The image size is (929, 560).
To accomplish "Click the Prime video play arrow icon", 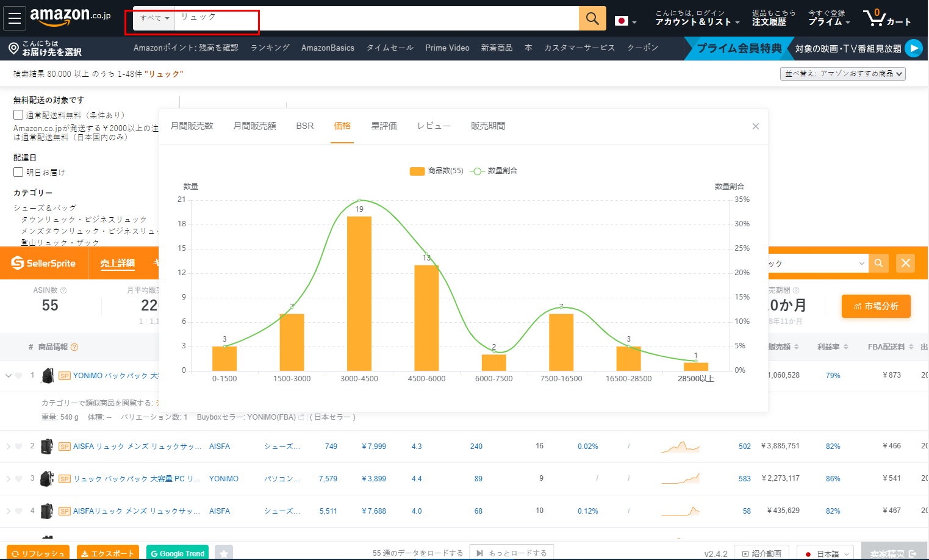I will pos(914,48).
